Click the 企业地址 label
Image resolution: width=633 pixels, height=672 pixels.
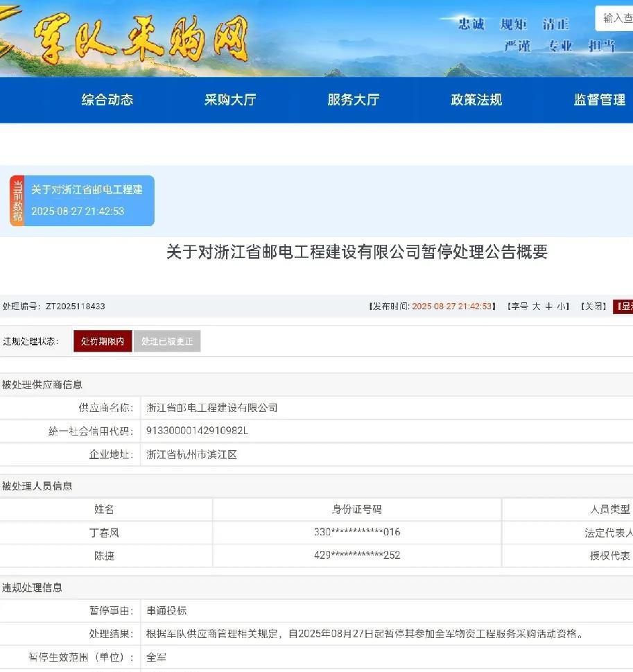pos(111,454)
